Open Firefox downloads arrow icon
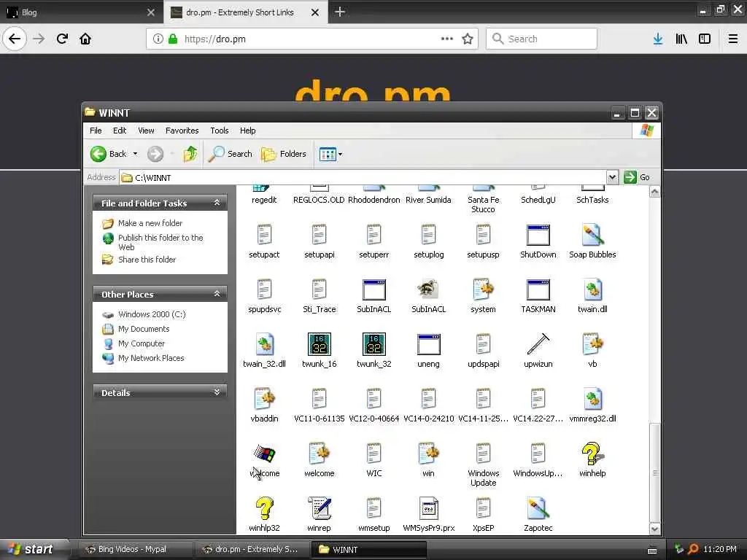This screenshot has width=747, height=560. 658,39
